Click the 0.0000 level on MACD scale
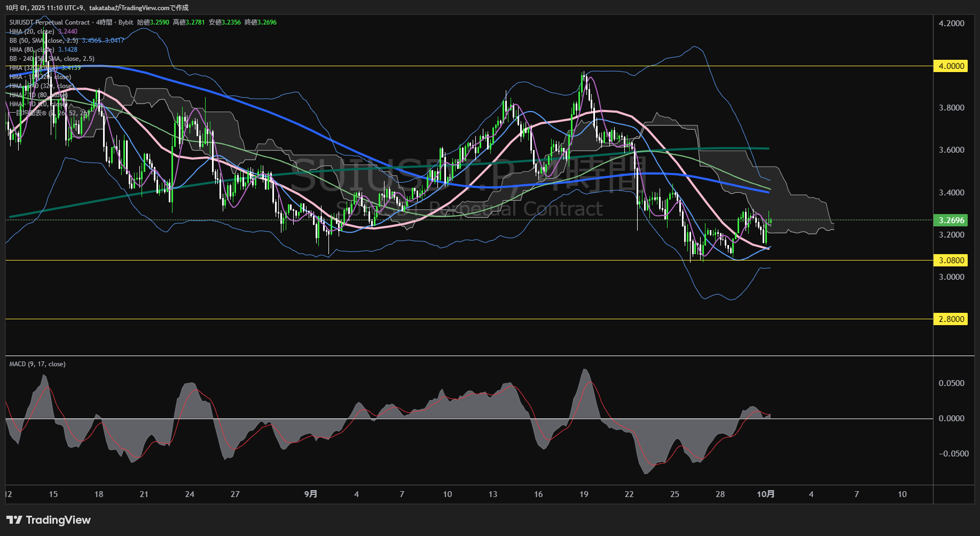Screen dimensions: 980x536 tap(951, 419)
